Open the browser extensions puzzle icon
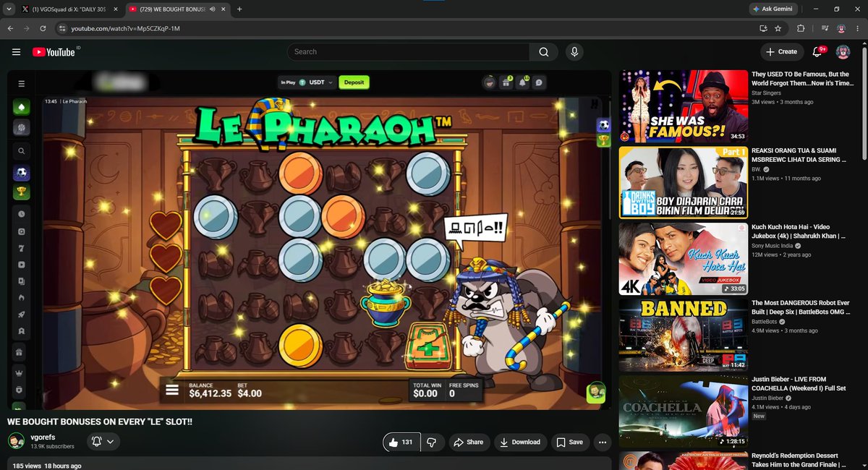Image resolution: width=868 pixels, height=470 pixels. [801, 28]
